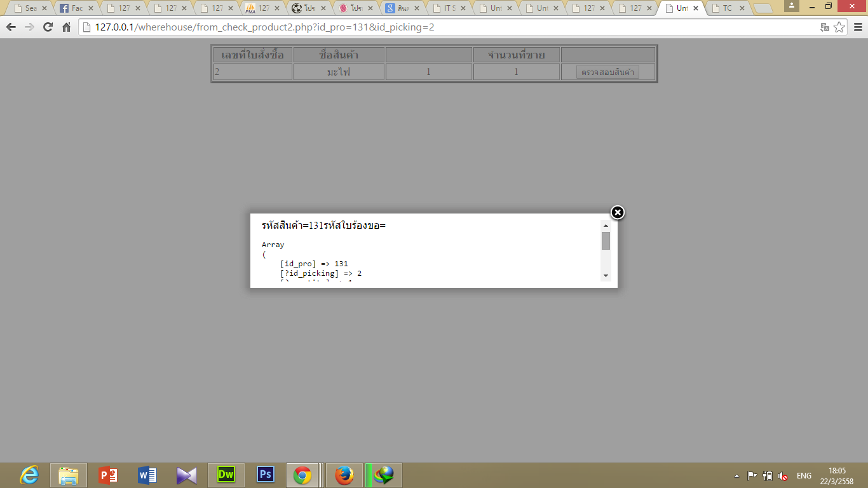Click the จำนวนที่ขาย column header
Image resolution: width=868 pixels, height=488 pixels.
(516, 55)
